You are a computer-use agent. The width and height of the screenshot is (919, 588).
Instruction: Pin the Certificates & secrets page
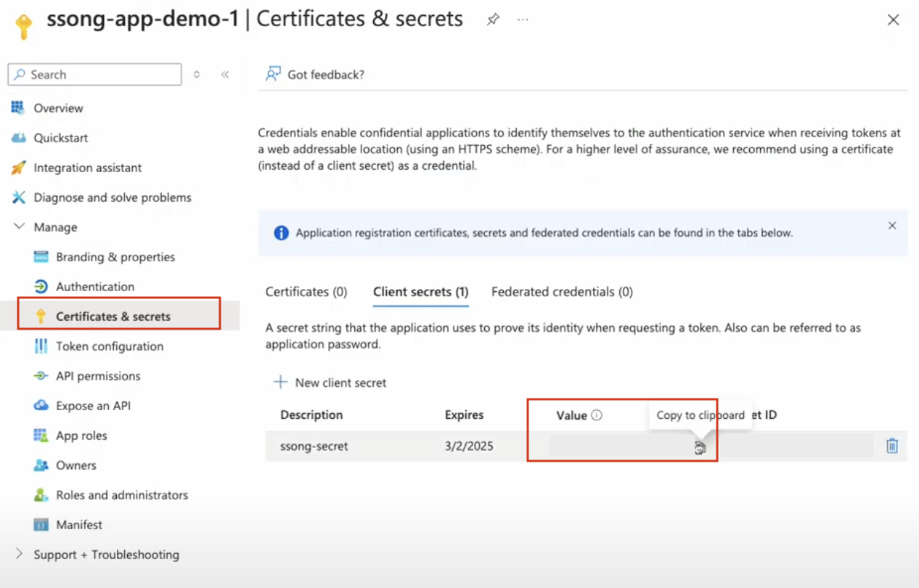[x=492, y=20]
